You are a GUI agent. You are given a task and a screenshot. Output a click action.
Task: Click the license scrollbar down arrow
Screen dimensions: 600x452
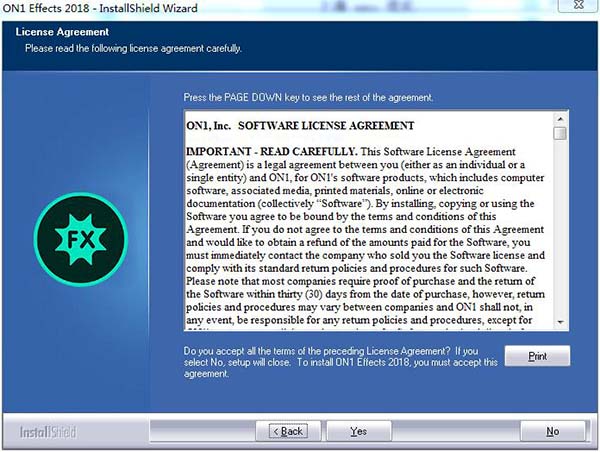tap(560, 322)
